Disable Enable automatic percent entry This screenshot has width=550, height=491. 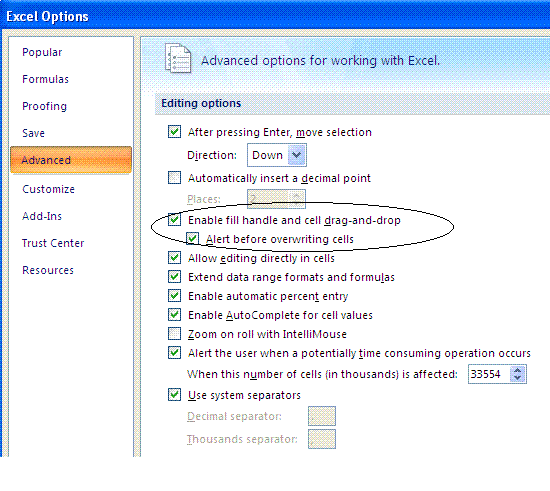coord(174,296)
